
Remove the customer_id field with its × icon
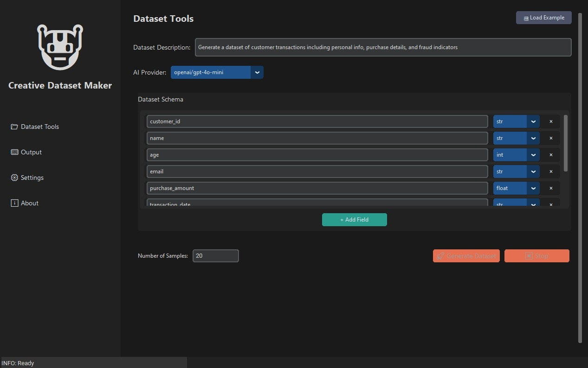point(551,121)
